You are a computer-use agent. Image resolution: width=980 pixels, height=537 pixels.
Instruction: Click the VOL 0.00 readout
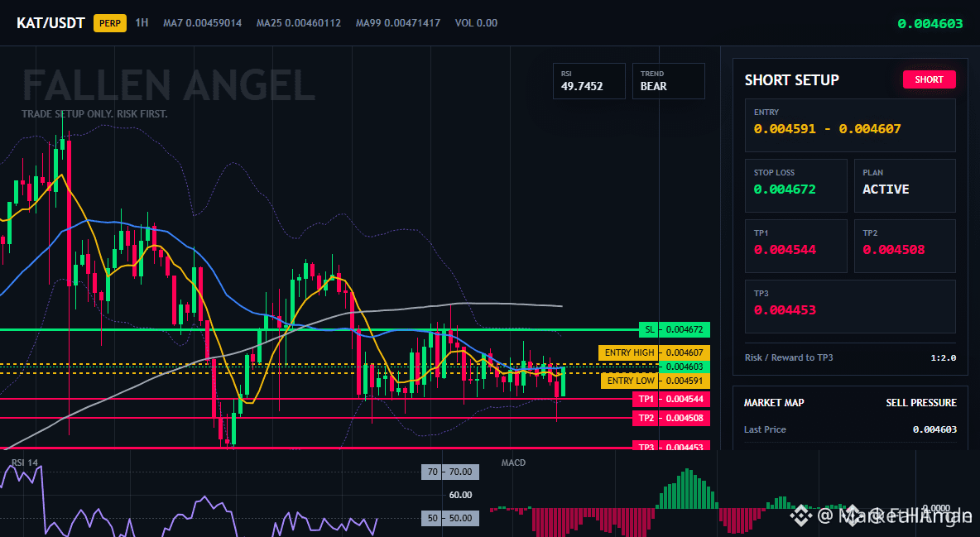coord(476,23)
